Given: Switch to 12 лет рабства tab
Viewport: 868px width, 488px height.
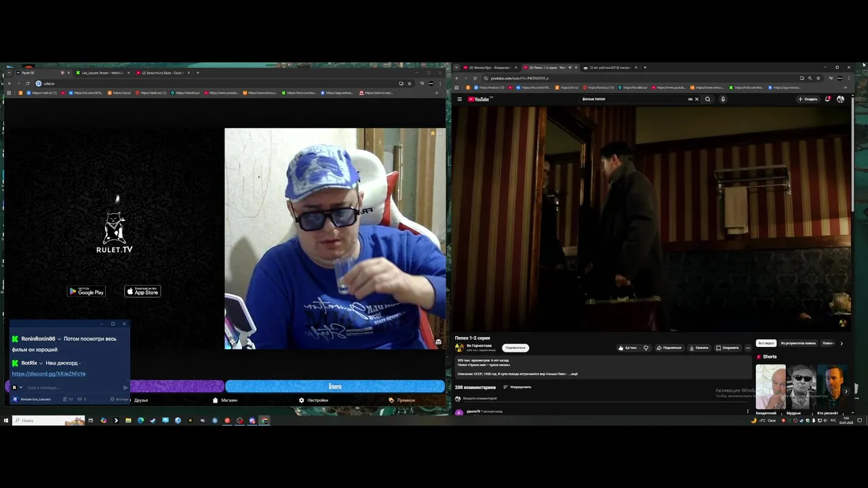Looking at the screenshot, I should tap(610, 68).
